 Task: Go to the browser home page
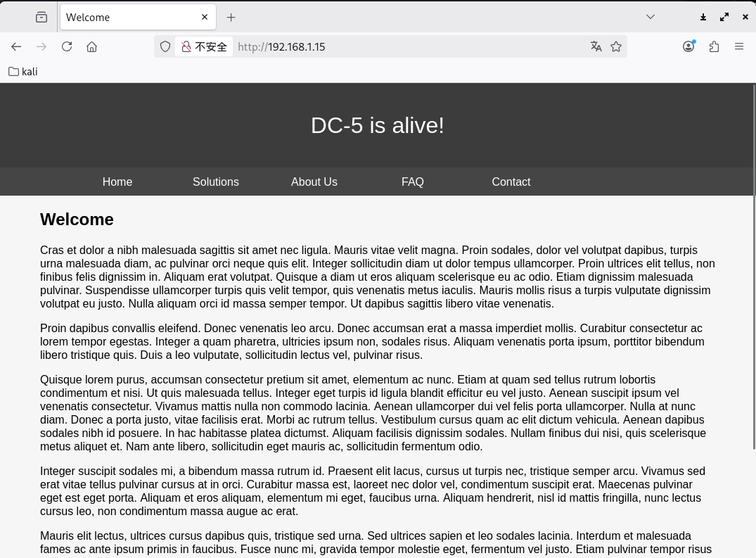[x=91, y=46]
